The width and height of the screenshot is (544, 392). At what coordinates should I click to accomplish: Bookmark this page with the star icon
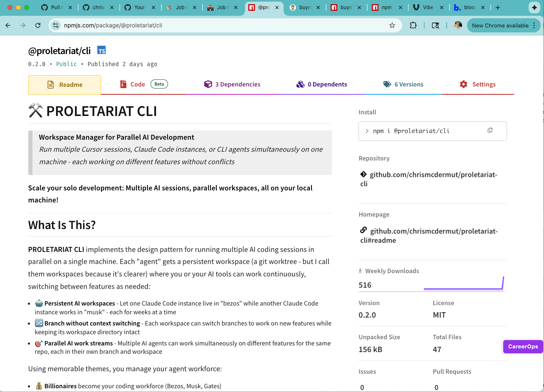point(392,25)
